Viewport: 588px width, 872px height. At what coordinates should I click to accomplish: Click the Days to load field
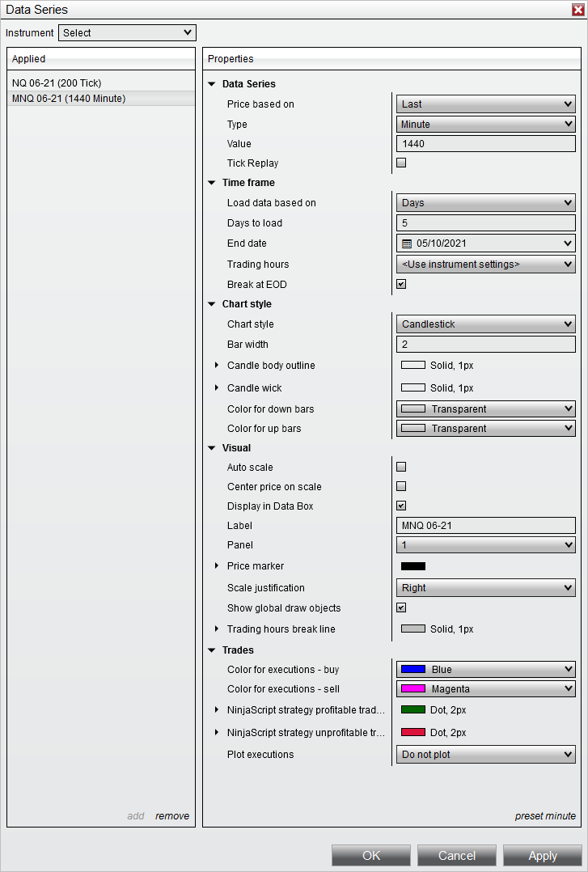point(486,223)
